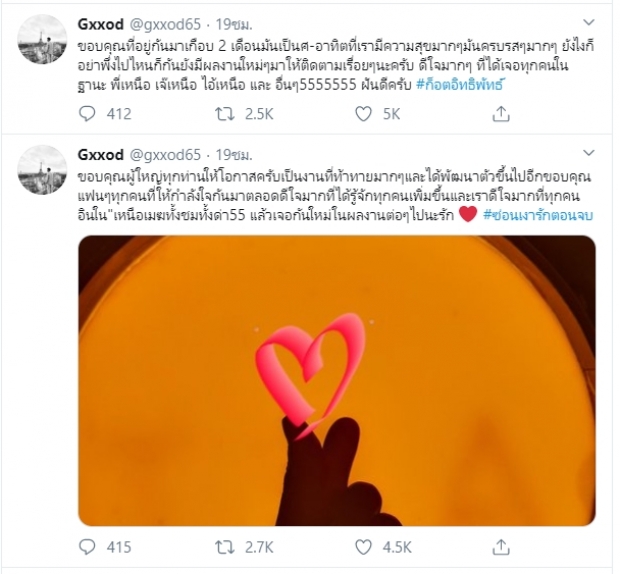This screenshot has height=574, width=620.
Task: Share the second tweet via share icon
Action: [x=501, y=547]
